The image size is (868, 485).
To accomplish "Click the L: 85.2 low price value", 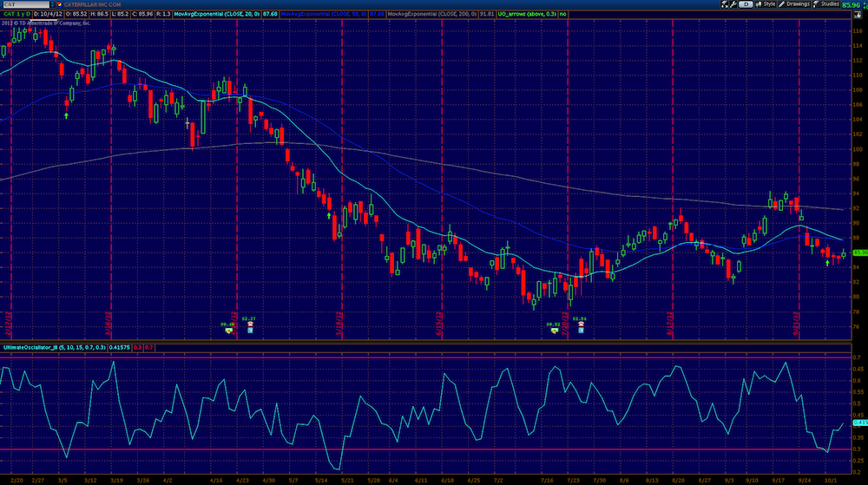I will (120, 14).
